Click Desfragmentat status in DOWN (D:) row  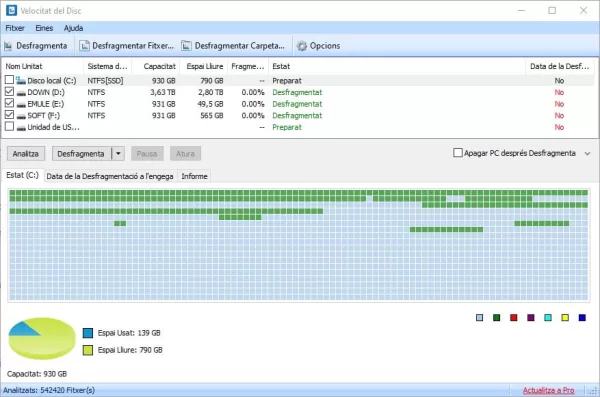point(297,92)
